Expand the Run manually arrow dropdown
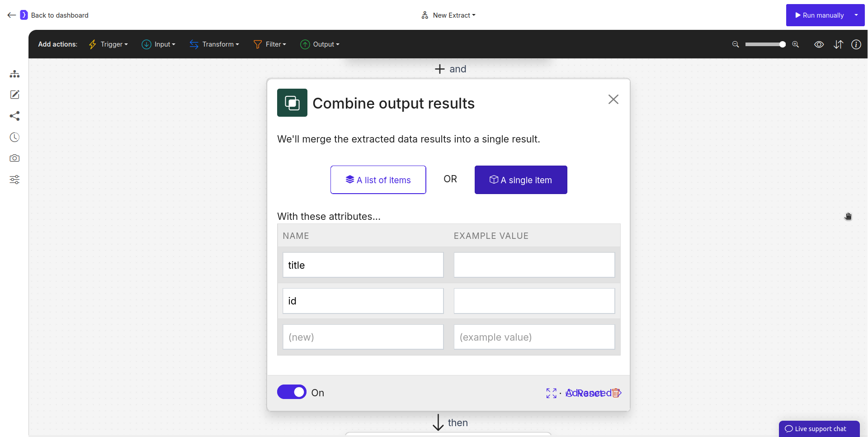Image resolution: width=868 pixels, height=437 pixels. coord(857,15)
